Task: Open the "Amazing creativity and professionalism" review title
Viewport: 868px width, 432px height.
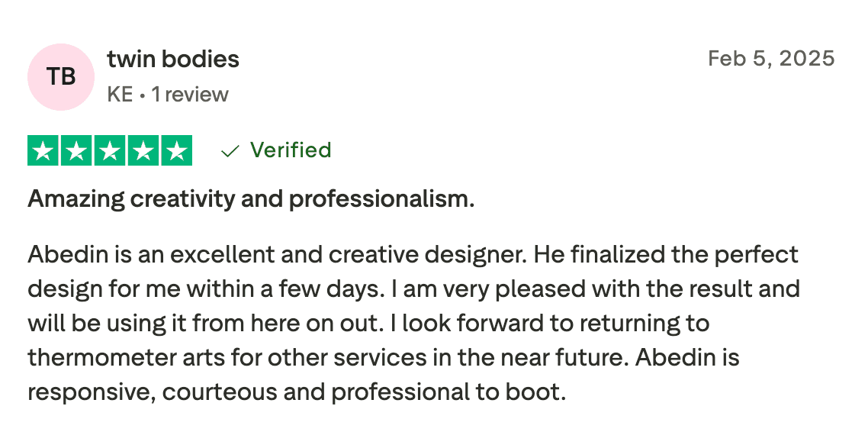Action: click(x=251, y=199)
